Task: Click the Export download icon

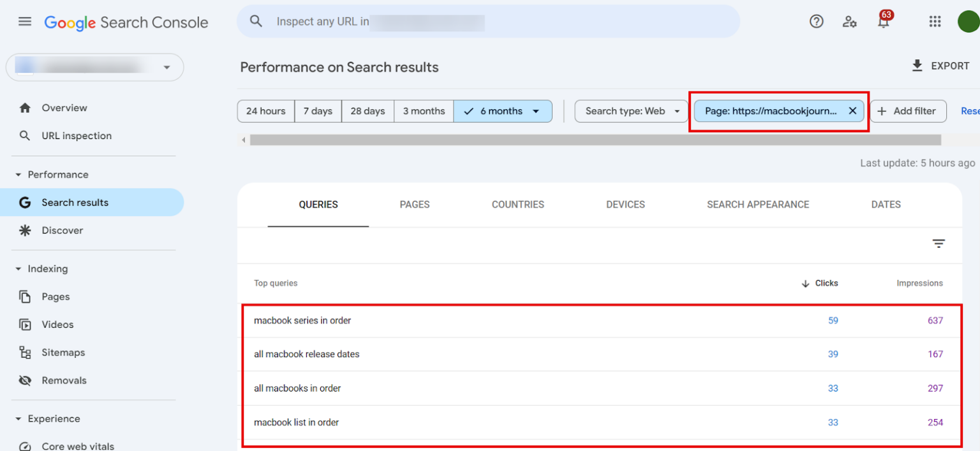Action: 917,66
